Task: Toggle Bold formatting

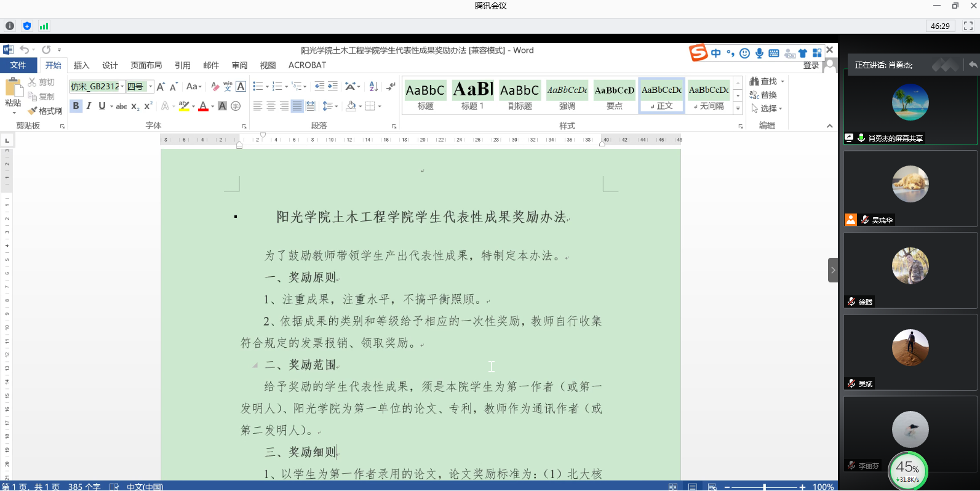Action: (x=76, y=106)
